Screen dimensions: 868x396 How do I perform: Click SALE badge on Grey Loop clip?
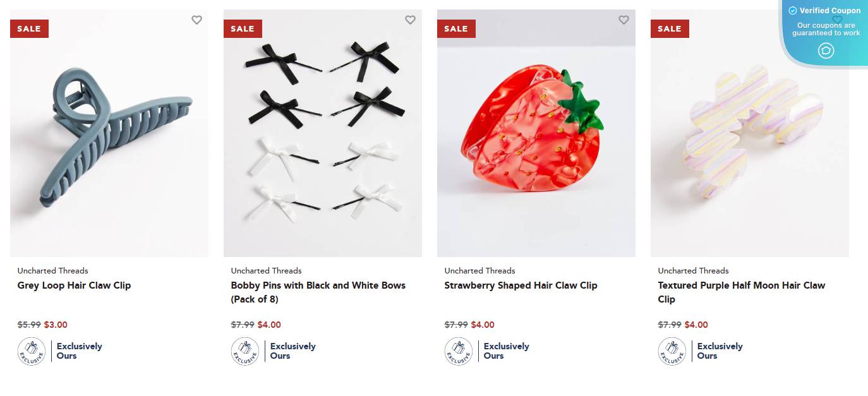click(29, 28)
